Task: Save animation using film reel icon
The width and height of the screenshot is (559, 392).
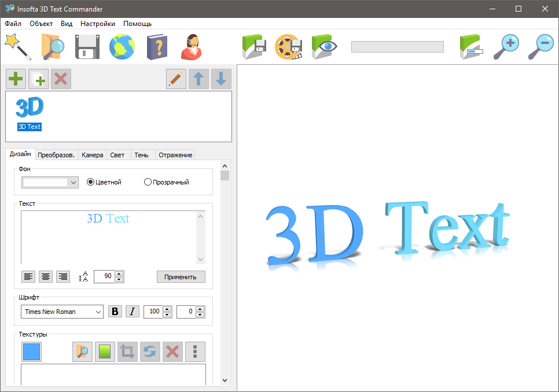Action: click(x=288, y=47)
